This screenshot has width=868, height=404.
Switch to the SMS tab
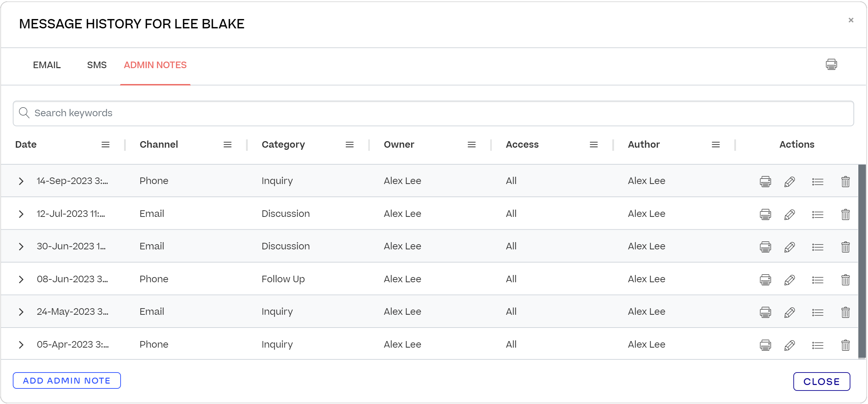[x=97, y=65]
